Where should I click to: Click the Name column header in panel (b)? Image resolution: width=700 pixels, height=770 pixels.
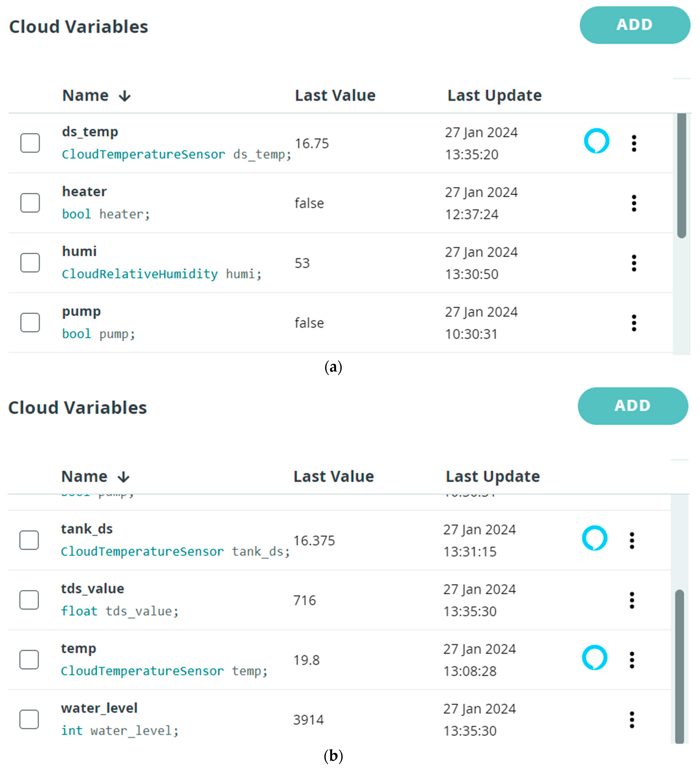tap(84, 477)
